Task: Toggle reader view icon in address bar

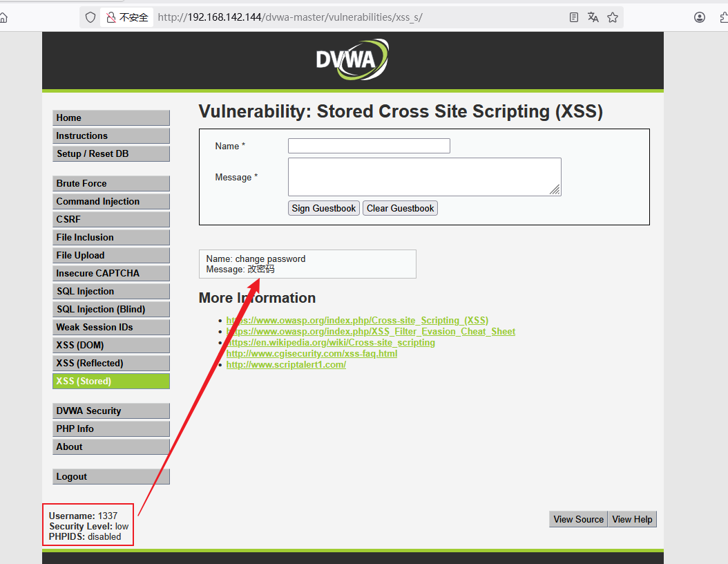Action: (574, 18)
